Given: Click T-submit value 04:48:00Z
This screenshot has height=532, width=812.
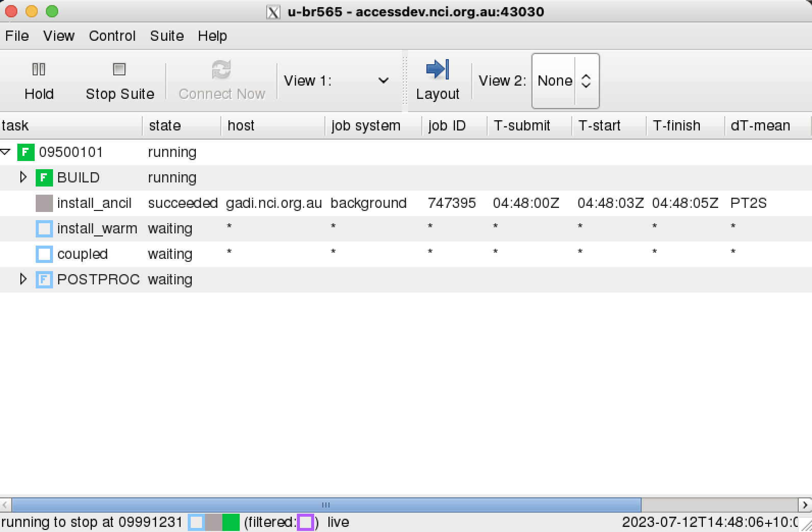Looking at the screenshot, I should point(526,203).
